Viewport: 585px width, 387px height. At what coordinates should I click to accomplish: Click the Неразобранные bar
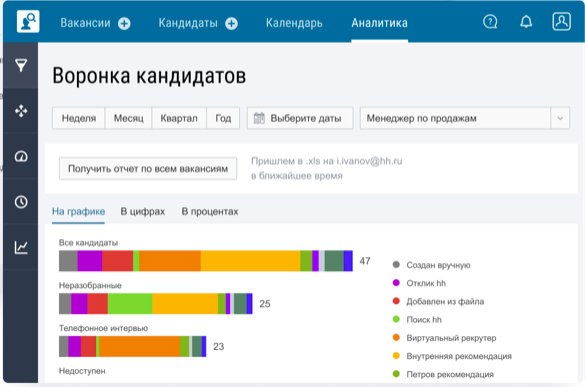coord(156,303)
